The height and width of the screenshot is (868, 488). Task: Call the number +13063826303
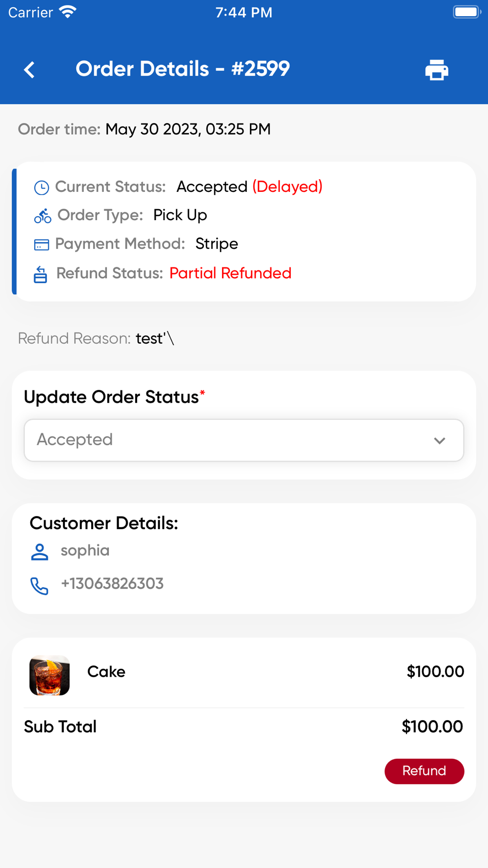click(112, 584)
